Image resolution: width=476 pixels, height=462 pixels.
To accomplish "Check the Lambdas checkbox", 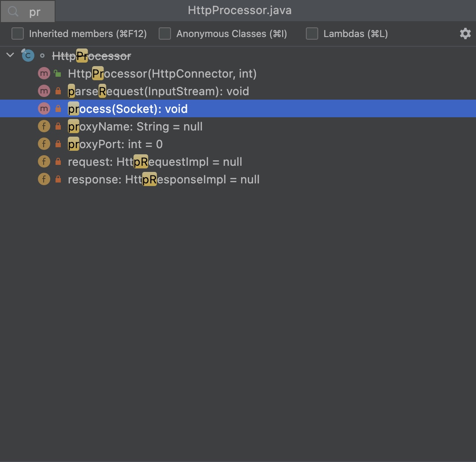I will pos(312,34).
